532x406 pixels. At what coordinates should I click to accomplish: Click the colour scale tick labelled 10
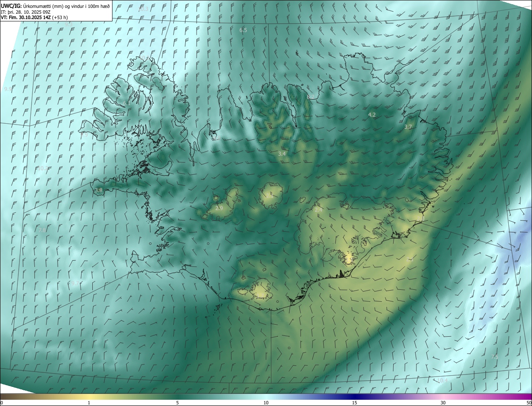click(266, 403)
